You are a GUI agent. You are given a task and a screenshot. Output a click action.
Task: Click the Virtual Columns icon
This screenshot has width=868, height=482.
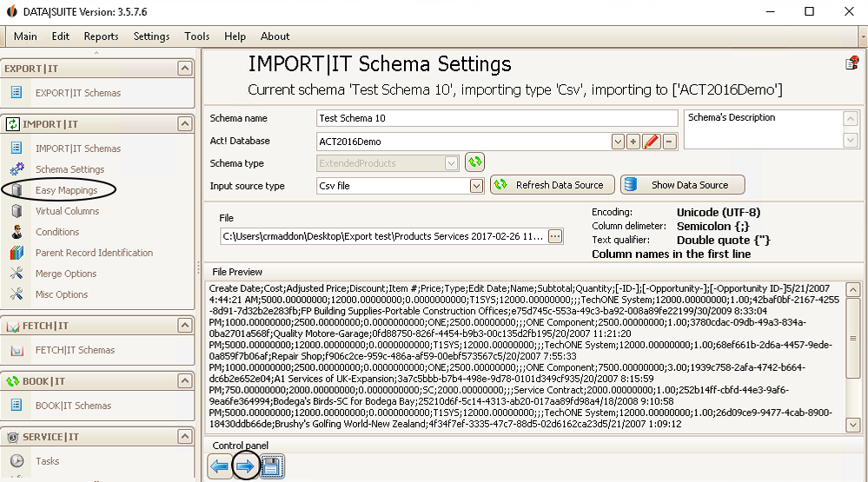click(17, 211)
